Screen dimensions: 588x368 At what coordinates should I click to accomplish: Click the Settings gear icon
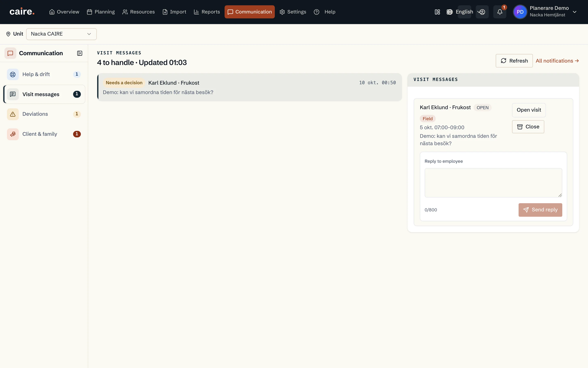point(282,12)
